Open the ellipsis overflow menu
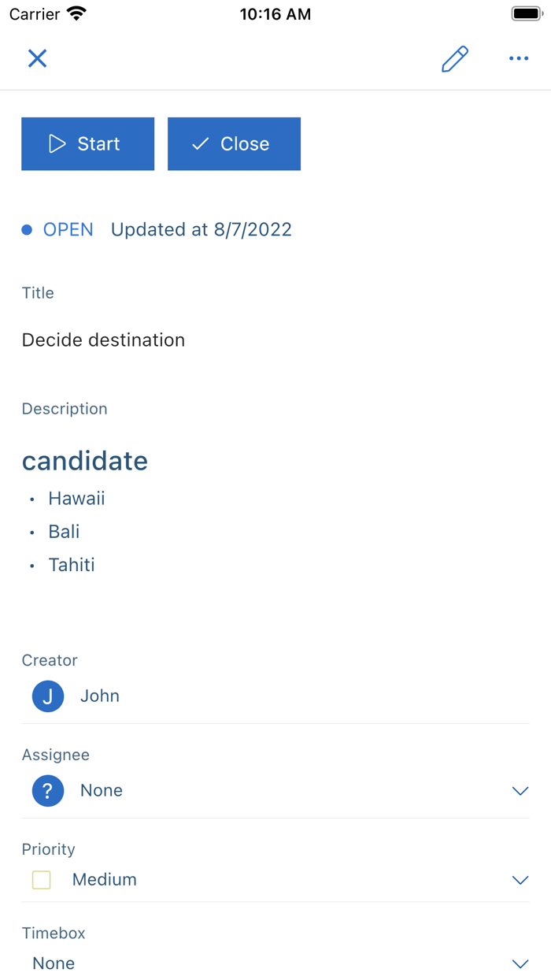551x980 pixels. point(519,58)
